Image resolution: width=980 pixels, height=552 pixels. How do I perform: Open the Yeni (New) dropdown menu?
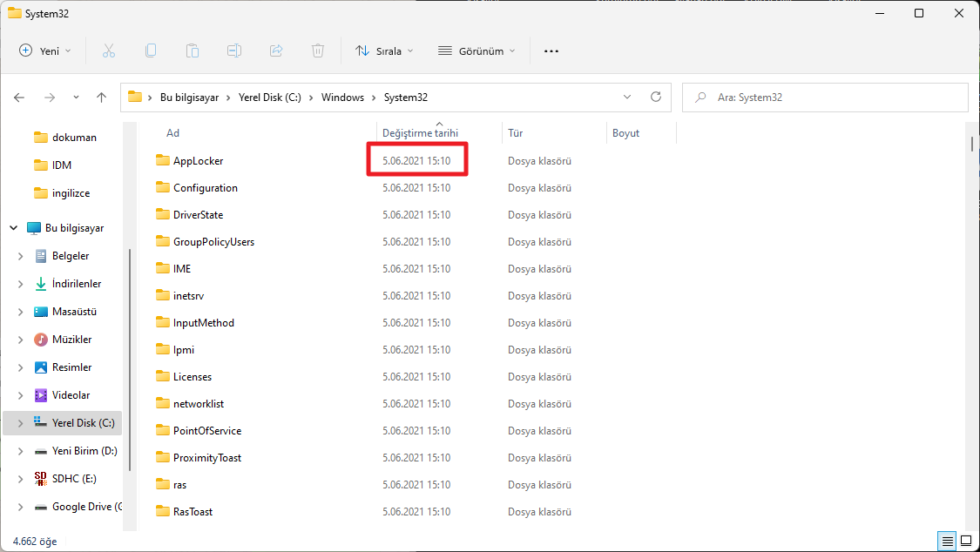pyautogui.click(x=46, y=51)
